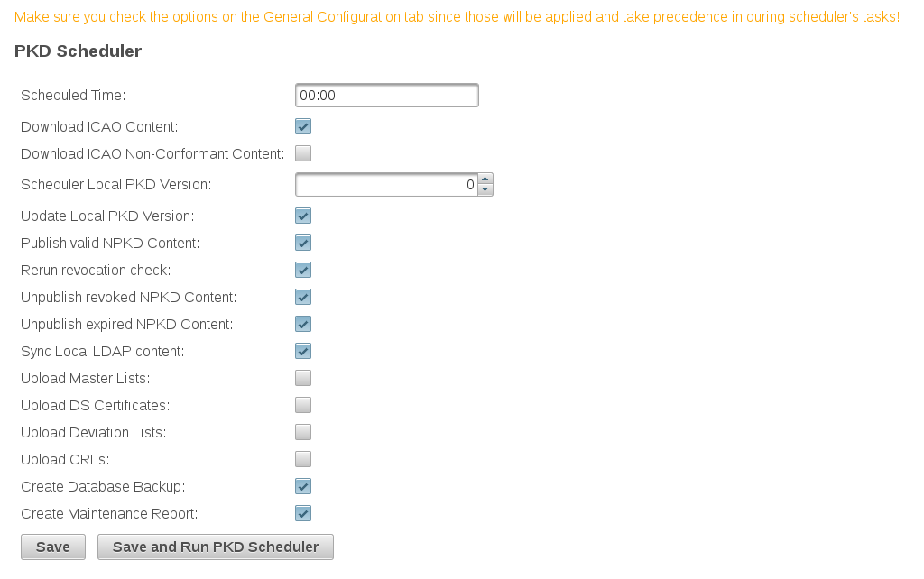
Task: Focus the Scheduler Local PKD Version field
Action: (x=385, y=184)
